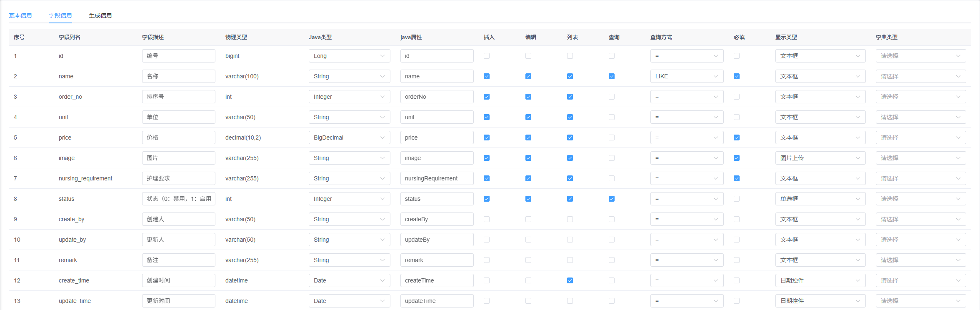This screenshot has width=980, height=310.
Task: Toggle the 必填 checkbox in the price row
Action: click(x=737, y=137)
